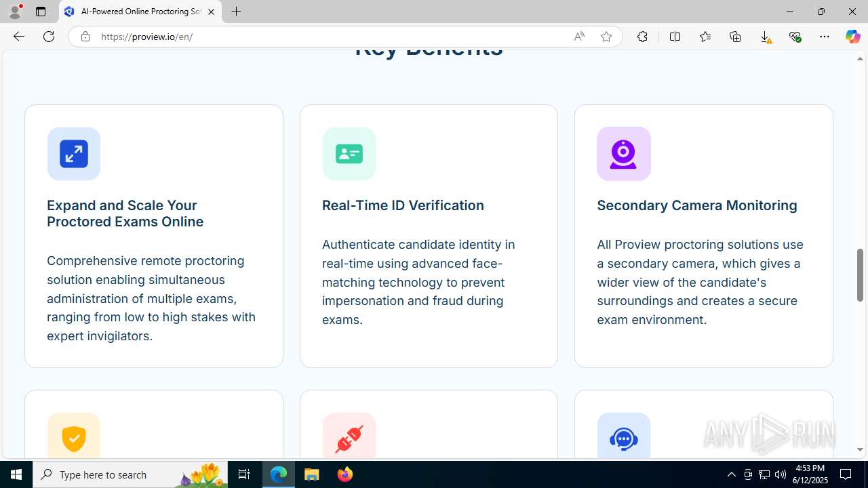The height and width of the screenshot is (488, 868).
Task: Open Split screen view
Action: pyautogui.click(x=675, y=37)
